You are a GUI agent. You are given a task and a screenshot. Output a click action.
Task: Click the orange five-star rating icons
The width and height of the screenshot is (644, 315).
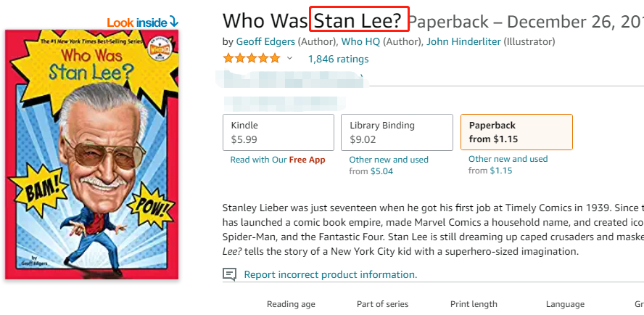pyautogui.click(x=251, y=59)
